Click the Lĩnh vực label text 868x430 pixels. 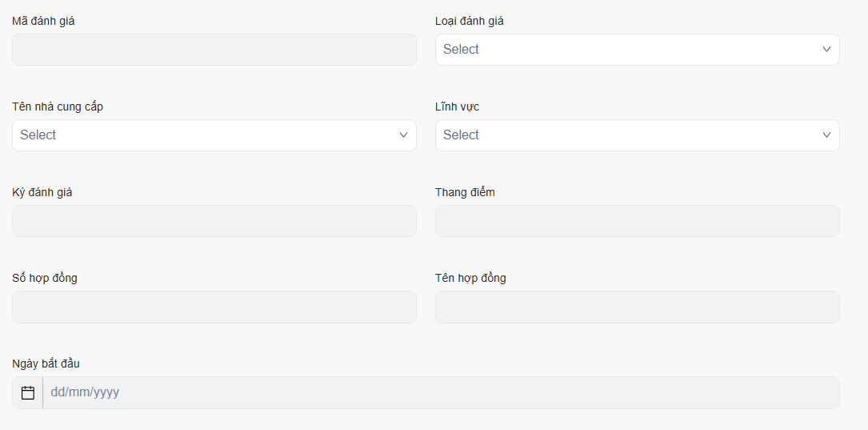click(x=458, y=106)
